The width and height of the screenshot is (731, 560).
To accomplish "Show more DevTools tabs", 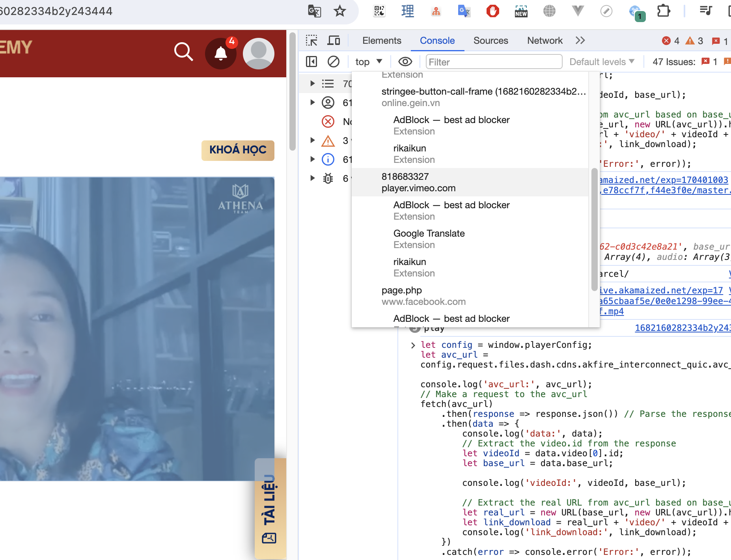I will tap(580, 41).
